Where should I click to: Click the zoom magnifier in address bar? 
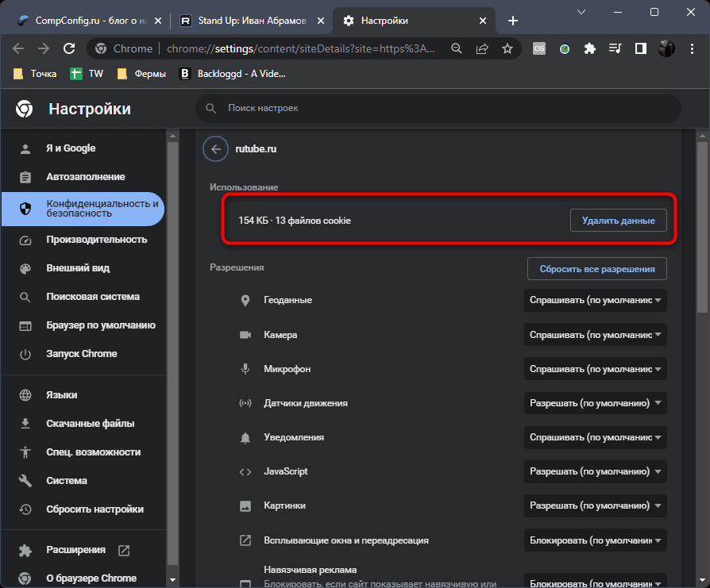[x=457, y=48]
